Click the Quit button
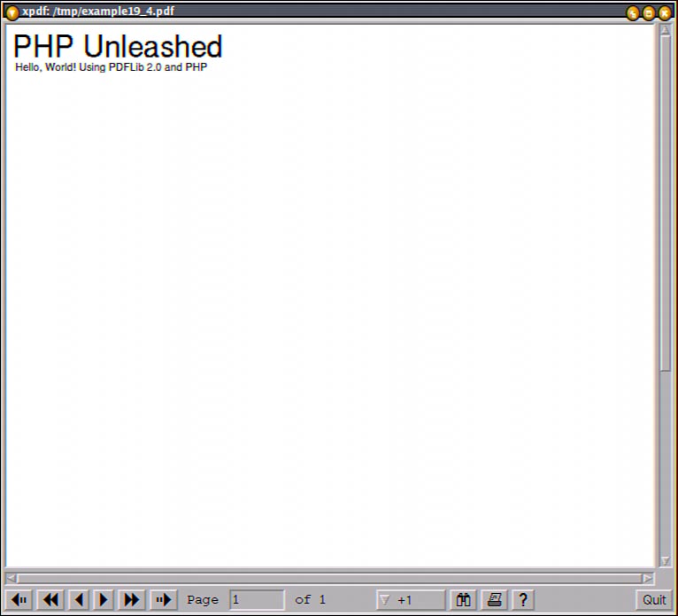The image size is (678, 616). 654,599
